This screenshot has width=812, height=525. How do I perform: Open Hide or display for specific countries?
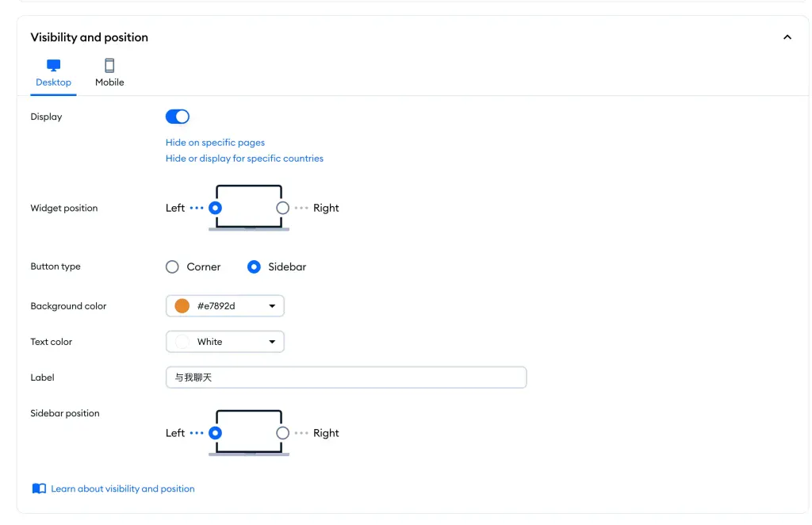click(x=244, y=159)
